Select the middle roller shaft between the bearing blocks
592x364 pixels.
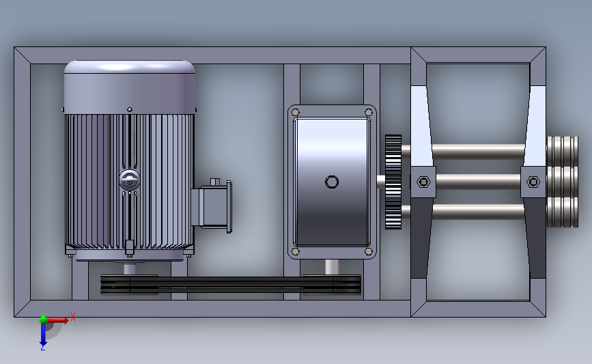[479, 182]
